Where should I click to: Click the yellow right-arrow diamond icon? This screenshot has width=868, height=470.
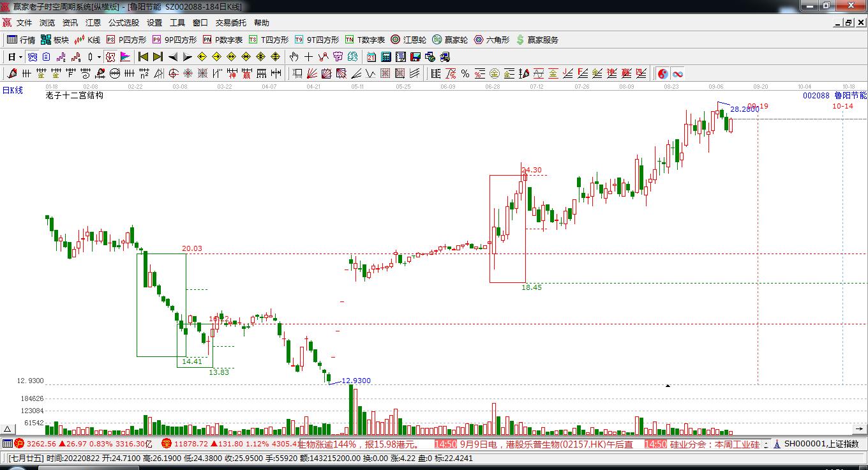coord(216,57)
